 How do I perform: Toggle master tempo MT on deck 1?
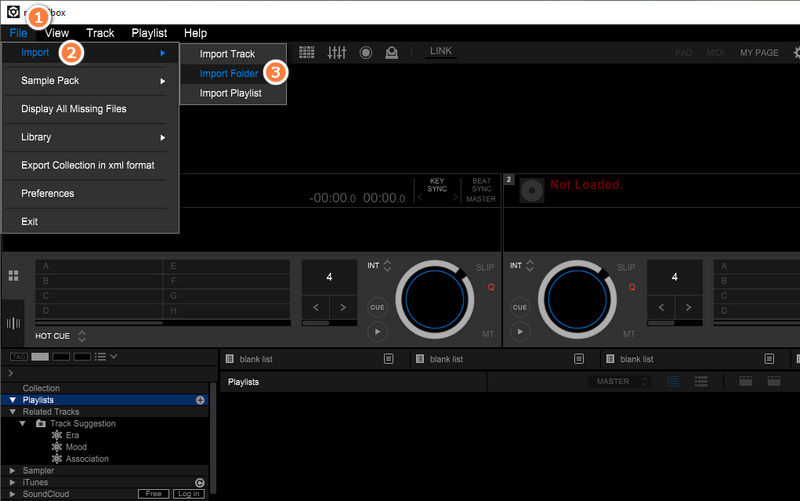point(488,334)
